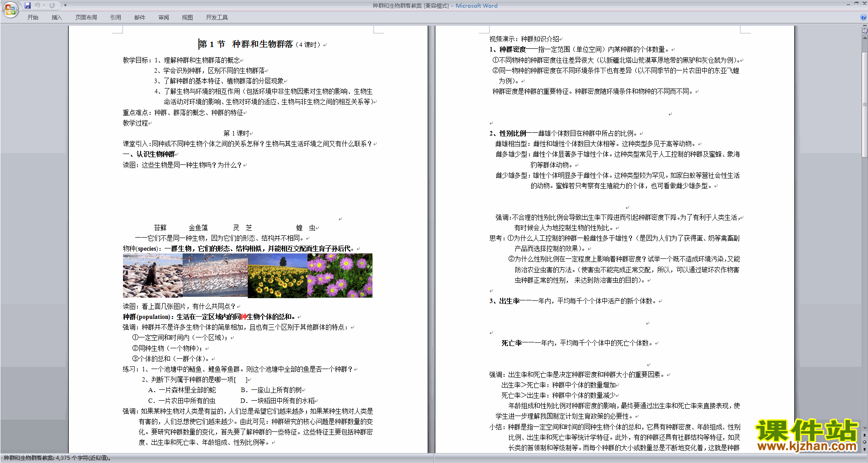
Task: Click the heading 1、种群密度 on the right page
Action: [508, 50]
